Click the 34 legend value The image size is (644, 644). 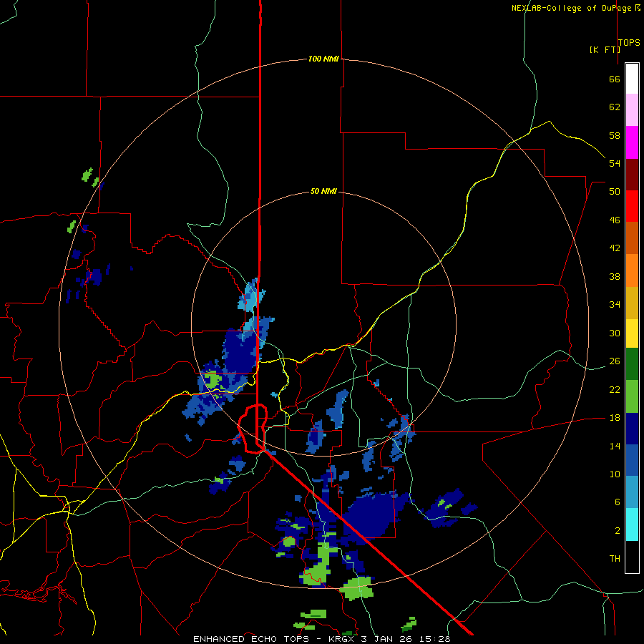pyautogui.click(x=615, y=304)
